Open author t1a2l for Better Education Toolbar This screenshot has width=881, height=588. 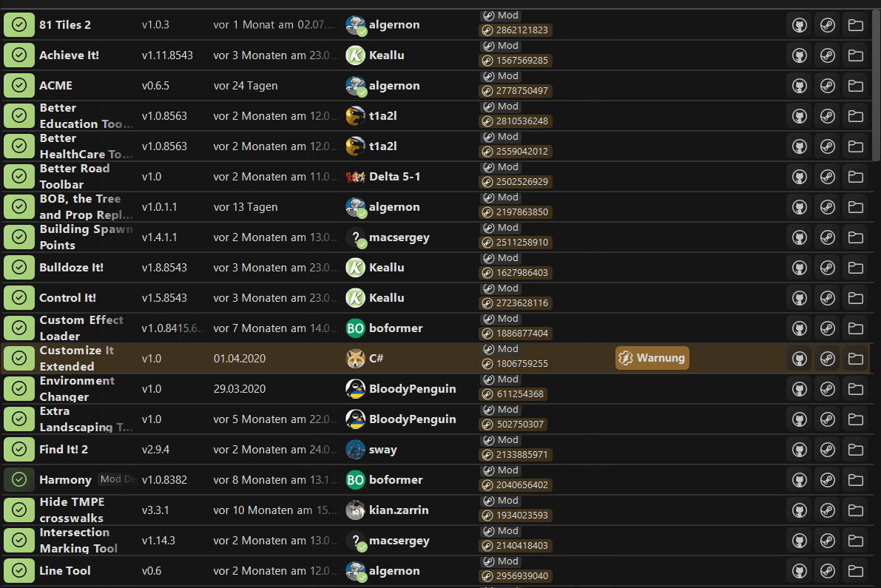[371, 115]
